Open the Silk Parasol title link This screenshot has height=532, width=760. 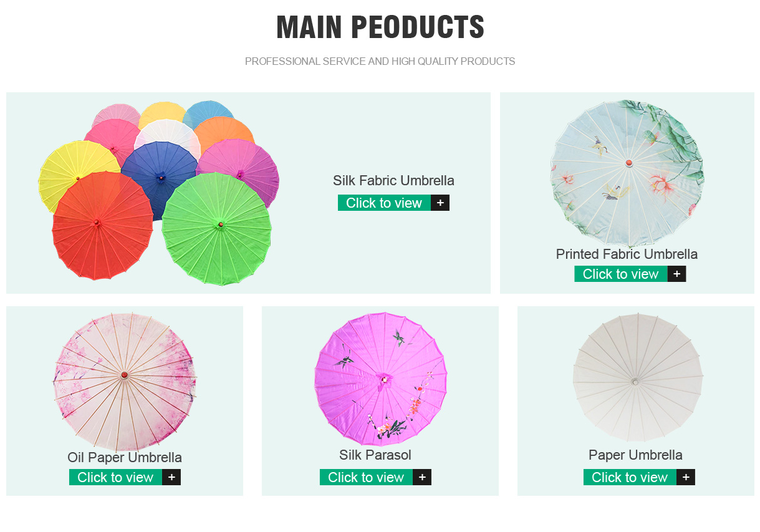(375, 455)
